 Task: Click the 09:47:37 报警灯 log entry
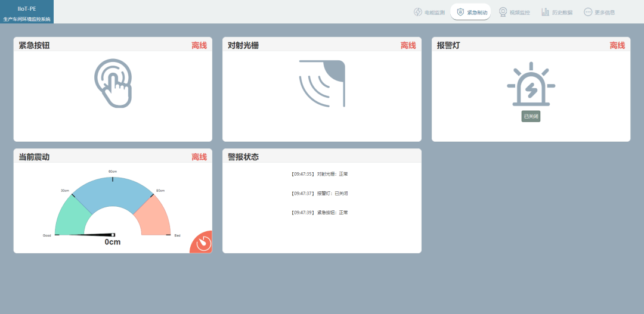pos(319,193)
